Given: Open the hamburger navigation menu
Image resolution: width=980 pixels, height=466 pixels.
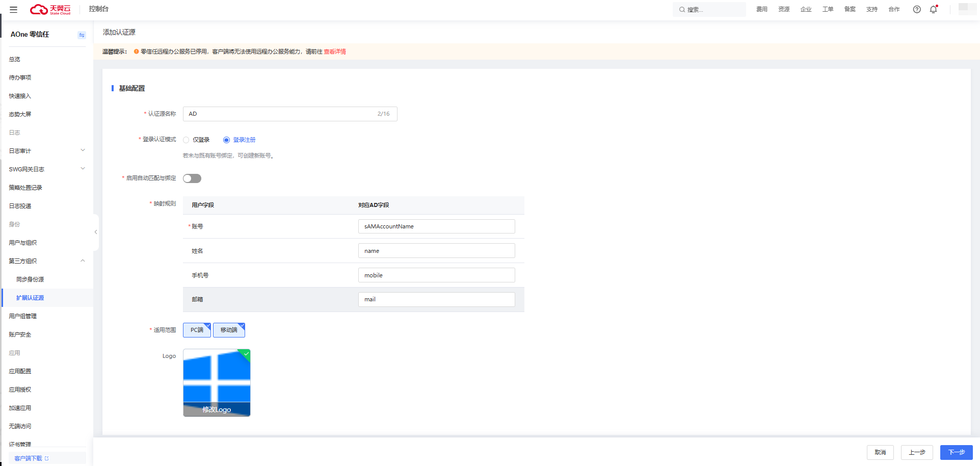Looking at the screenshot, I should (14, 9).
